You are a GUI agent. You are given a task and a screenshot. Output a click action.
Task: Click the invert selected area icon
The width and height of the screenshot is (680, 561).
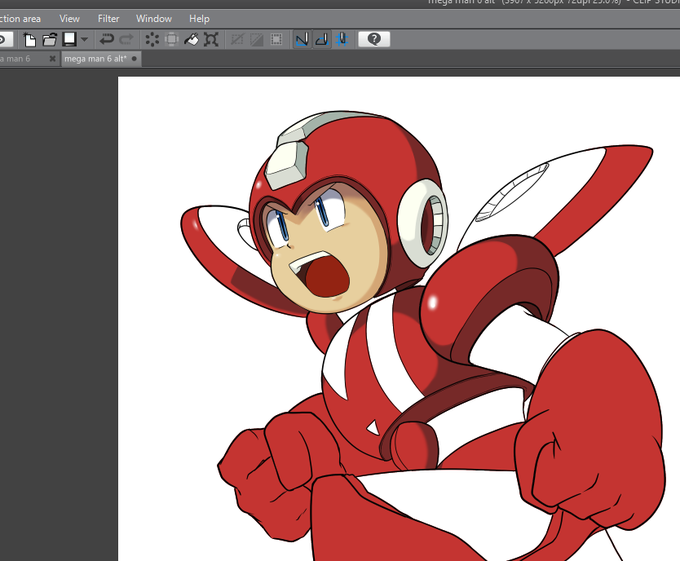(257, 40)
